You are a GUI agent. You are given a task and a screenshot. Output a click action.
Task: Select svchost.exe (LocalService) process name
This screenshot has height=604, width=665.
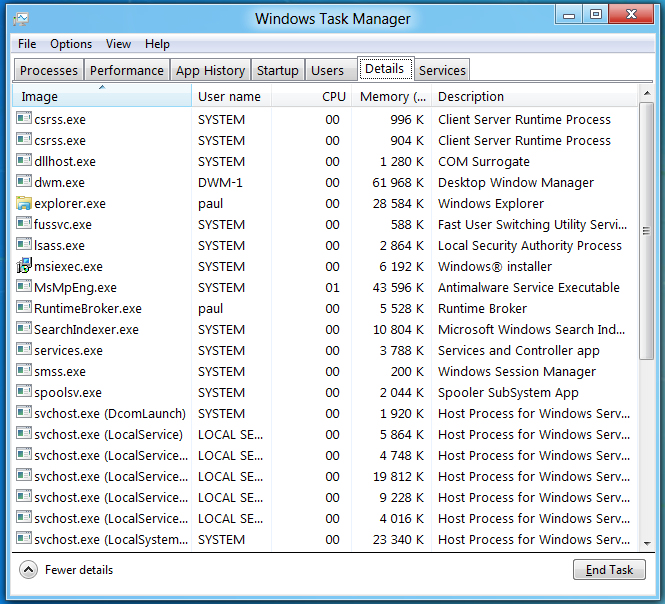pos(109,434)
